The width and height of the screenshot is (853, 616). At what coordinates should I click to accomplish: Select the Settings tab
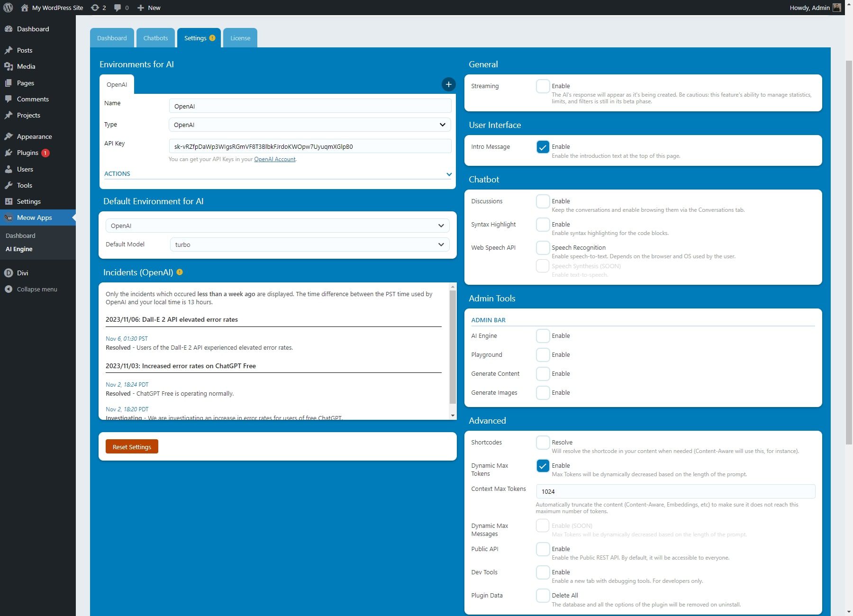(x=199, y=38)
